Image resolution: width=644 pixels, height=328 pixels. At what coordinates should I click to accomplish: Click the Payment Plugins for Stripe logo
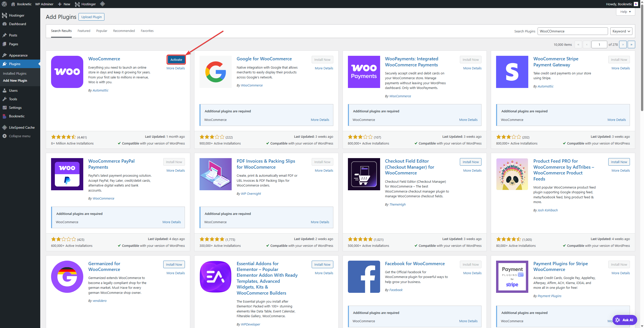point(512,277)
